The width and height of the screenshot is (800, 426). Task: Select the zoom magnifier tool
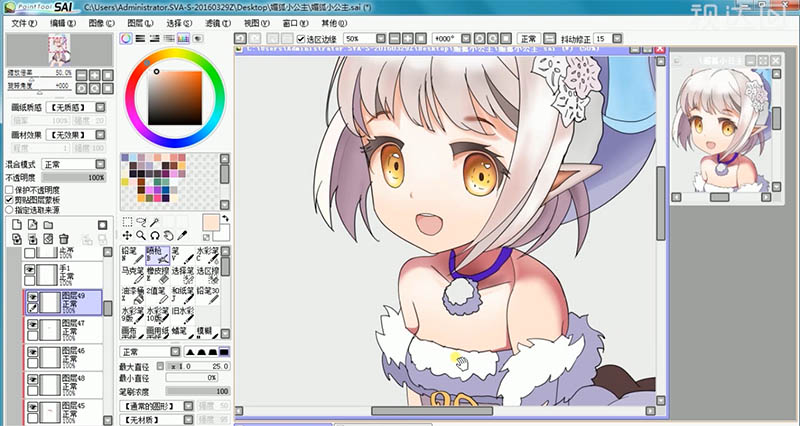point(141,236)
